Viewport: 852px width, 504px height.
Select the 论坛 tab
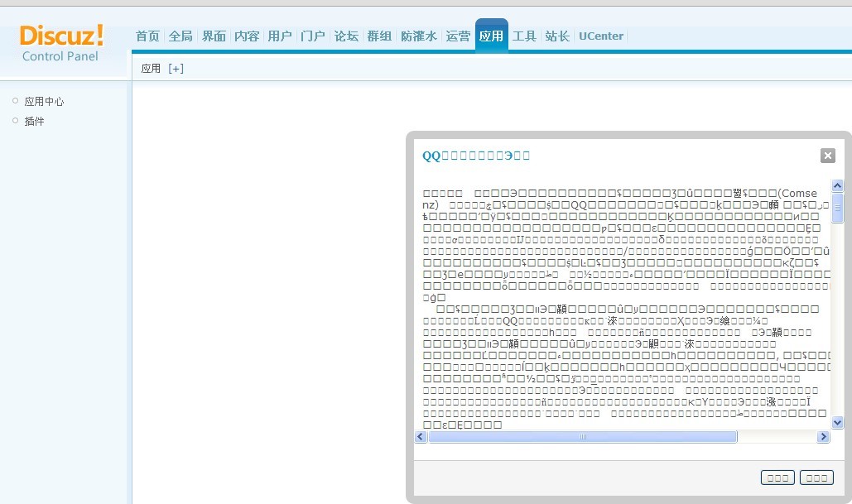[x=346, y=36]
